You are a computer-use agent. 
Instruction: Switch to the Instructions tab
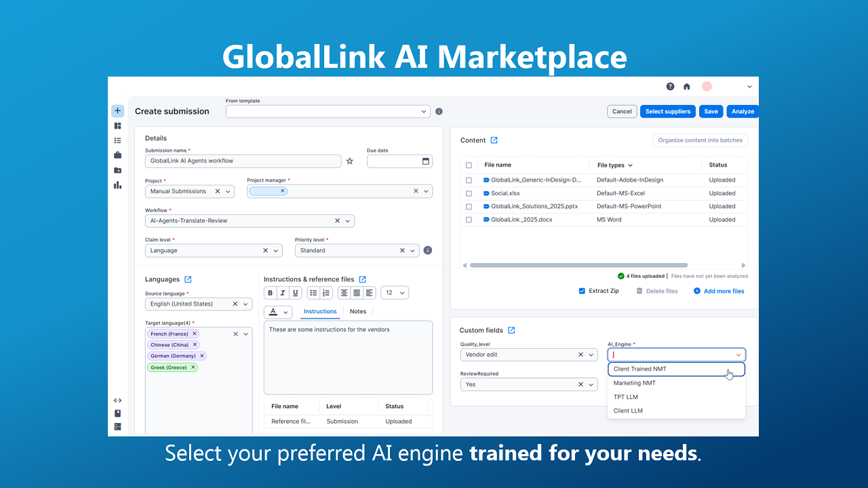[x=320, y=311]
